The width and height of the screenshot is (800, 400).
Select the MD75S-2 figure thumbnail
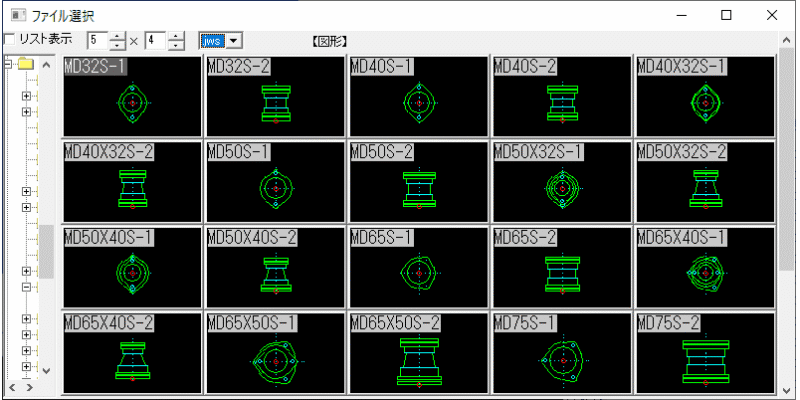706,353
